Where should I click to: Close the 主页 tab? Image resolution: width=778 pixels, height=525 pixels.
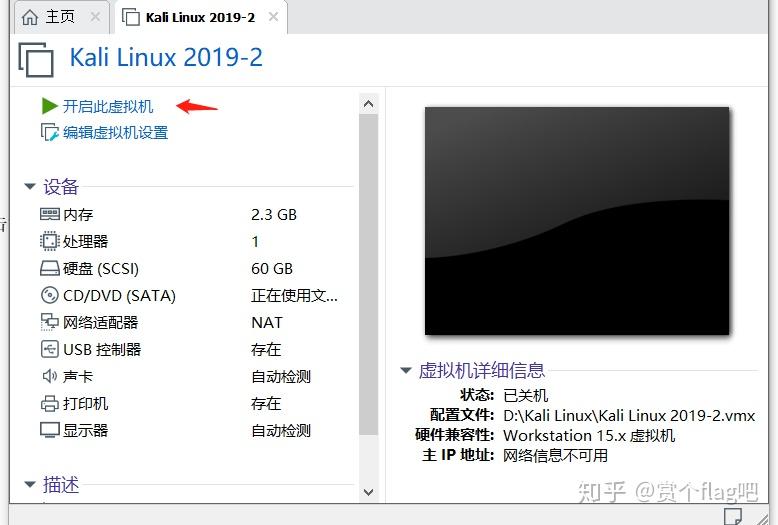point(95,17)
